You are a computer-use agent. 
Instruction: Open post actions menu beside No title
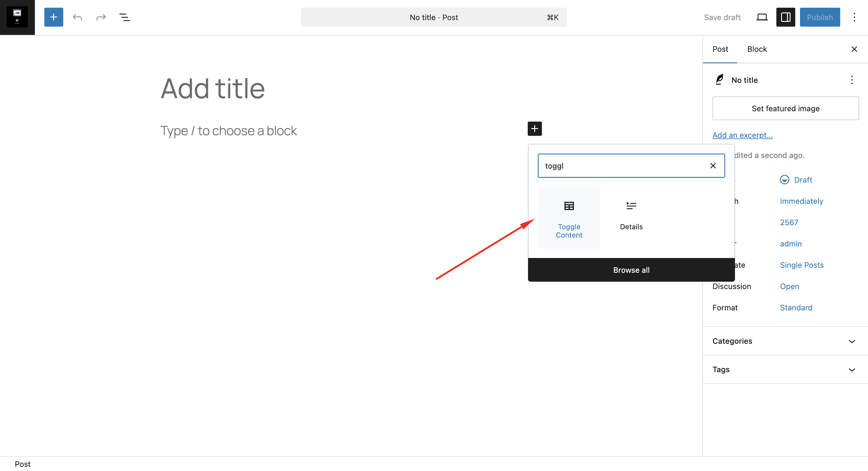point(851,80)
